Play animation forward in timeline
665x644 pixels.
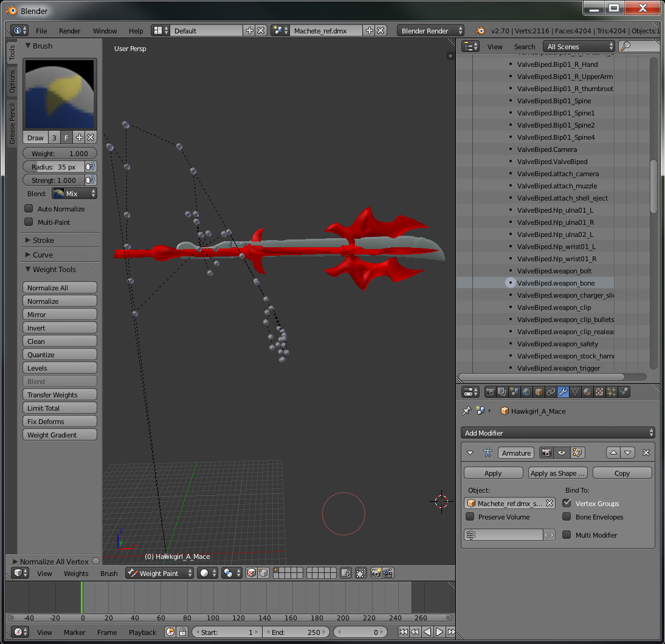point(439,632)
